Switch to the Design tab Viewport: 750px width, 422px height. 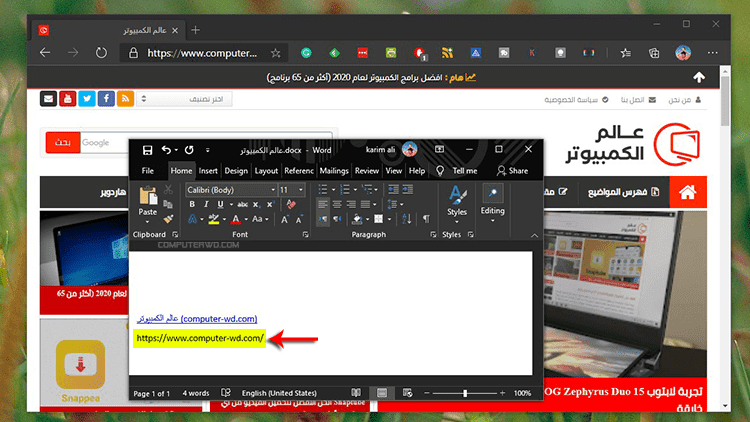236,171
